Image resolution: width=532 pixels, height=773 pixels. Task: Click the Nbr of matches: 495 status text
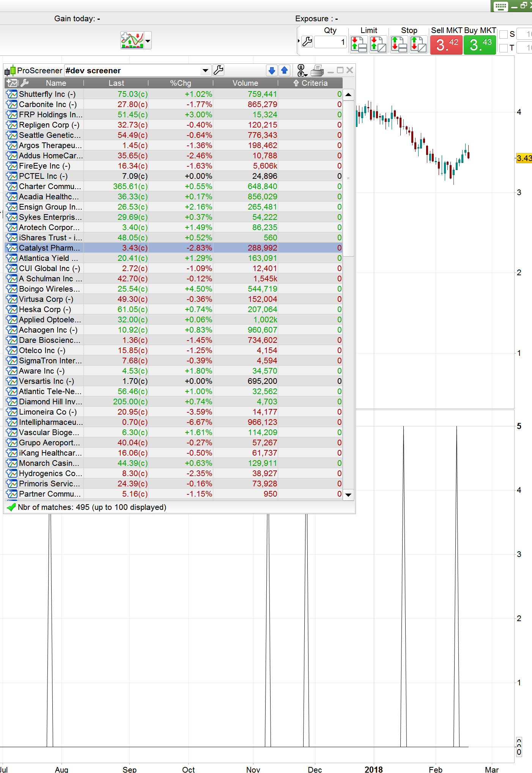92,507
